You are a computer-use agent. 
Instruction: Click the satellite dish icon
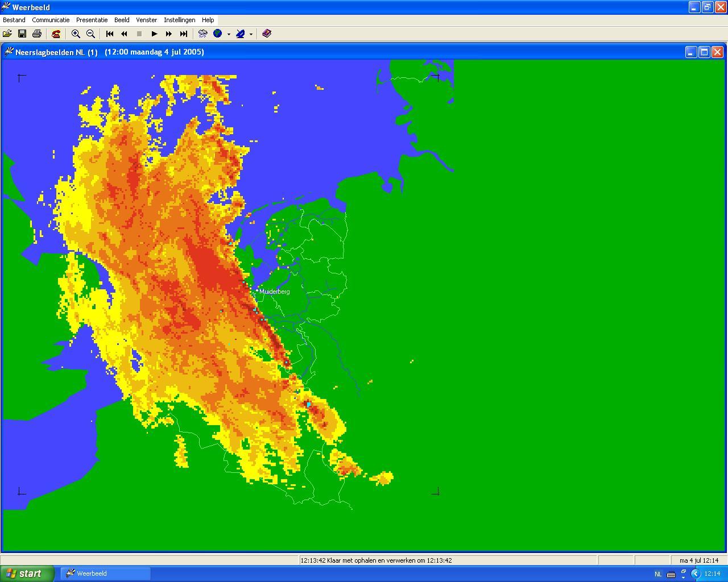(x=240, y=34)
